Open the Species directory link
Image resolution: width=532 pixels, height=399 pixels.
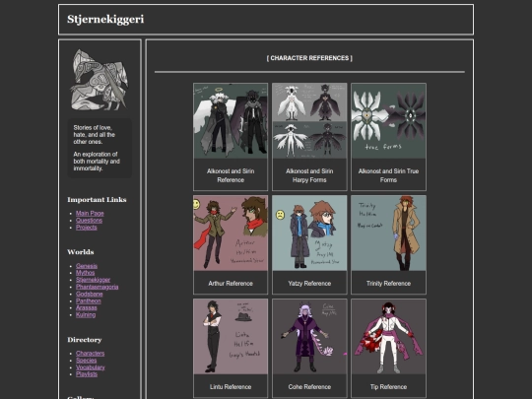[86, 361]
